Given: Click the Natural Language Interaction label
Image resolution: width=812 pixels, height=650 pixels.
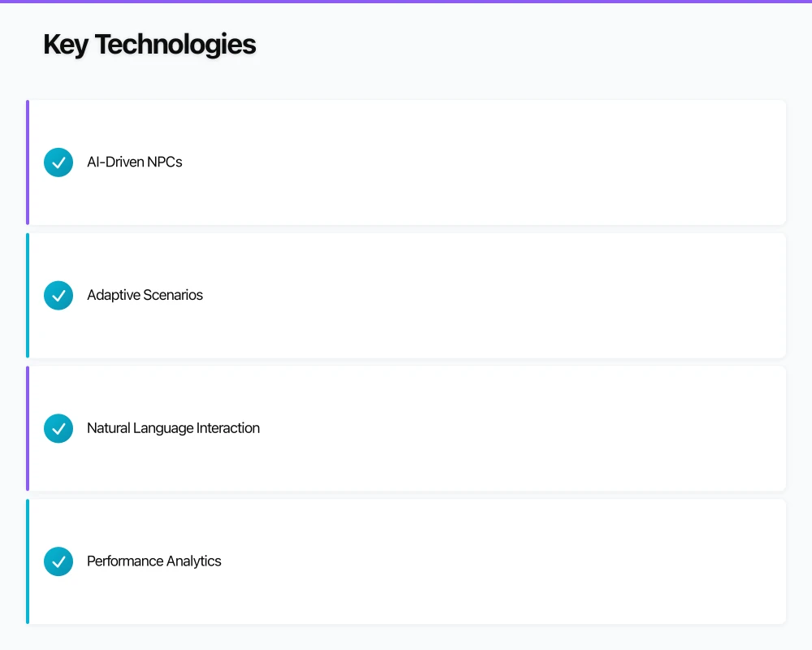Looking at the screenshot, I should 173,428.
